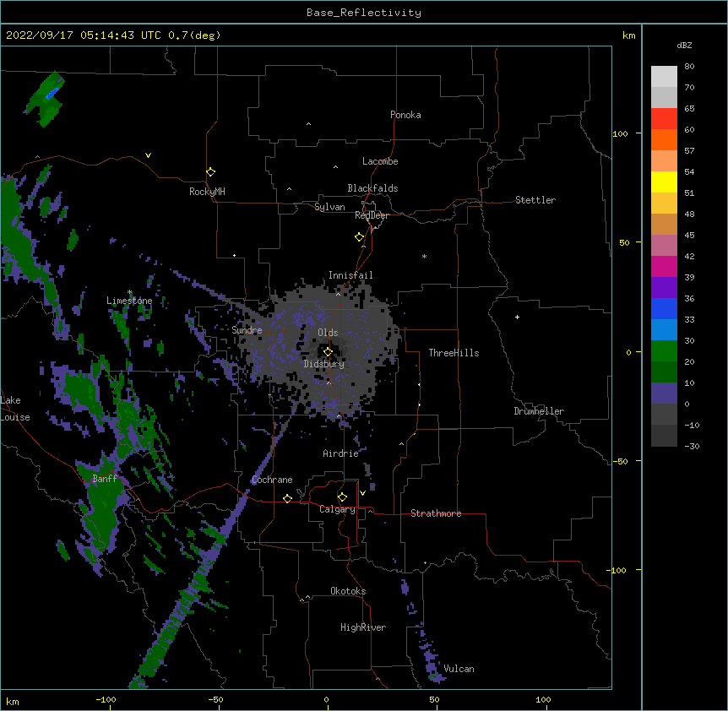Click the -100 label on the bottom axis
728x711 pixels.
click(x=106, y=699)
